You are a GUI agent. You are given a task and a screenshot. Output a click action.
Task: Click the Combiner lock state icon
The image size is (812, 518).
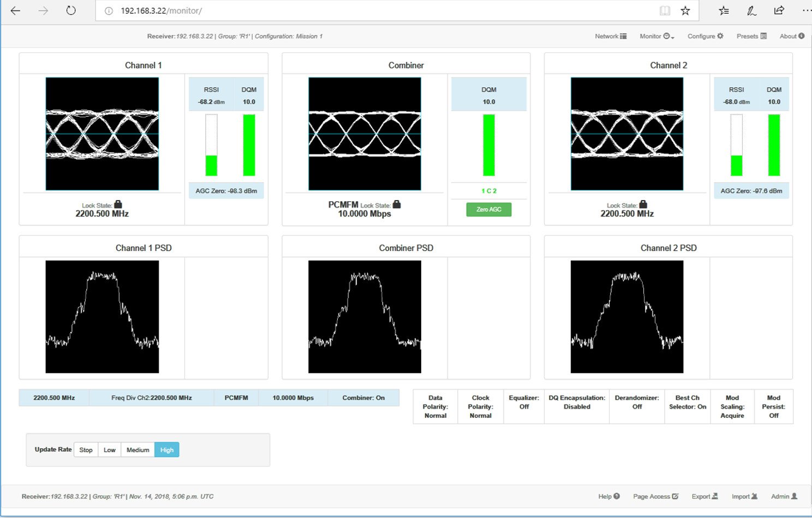coord(397,204)
